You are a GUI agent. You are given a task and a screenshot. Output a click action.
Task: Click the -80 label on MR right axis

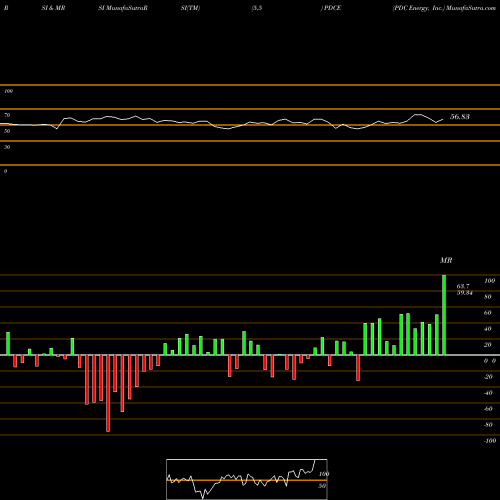488,425
